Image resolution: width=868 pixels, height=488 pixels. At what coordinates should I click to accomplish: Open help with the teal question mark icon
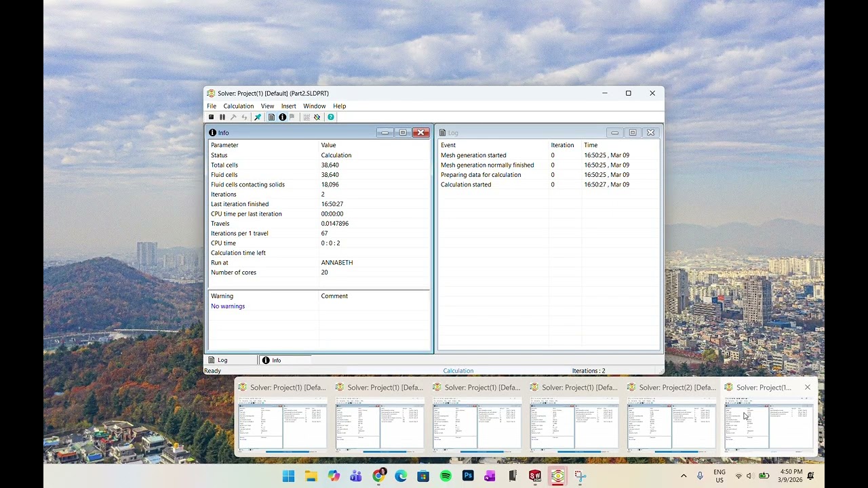(x=330, y=117)
